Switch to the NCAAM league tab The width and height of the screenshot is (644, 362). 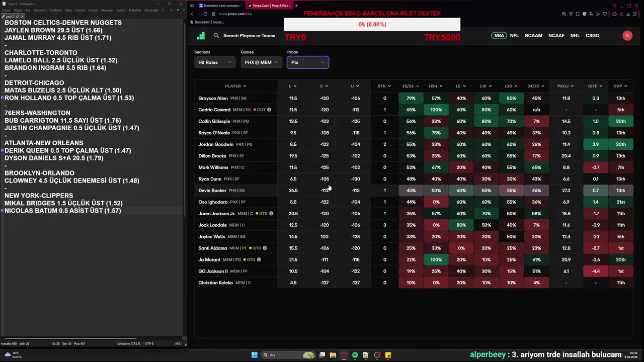coord(533,36)
